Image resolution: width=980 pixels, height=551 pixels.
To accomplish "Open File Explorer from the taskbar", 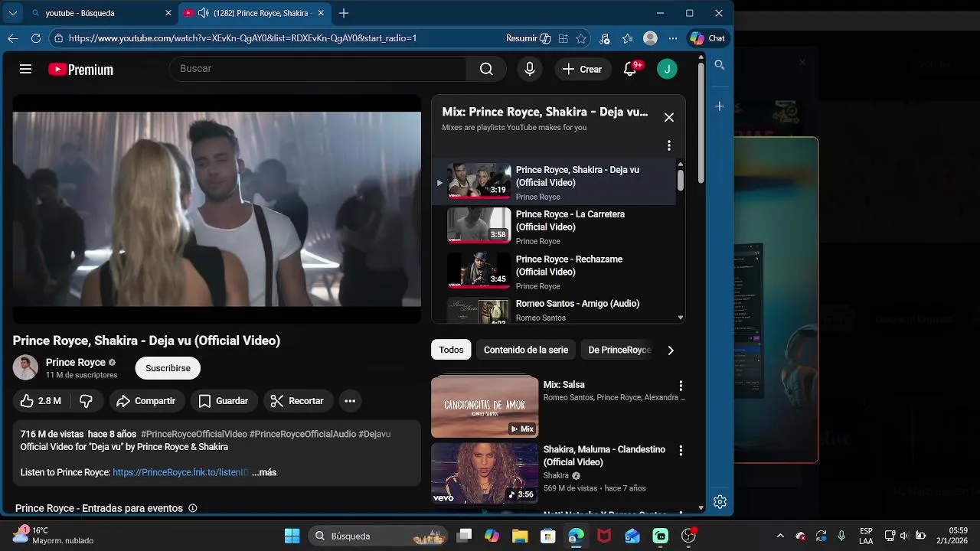I will [x=520, y=536].
